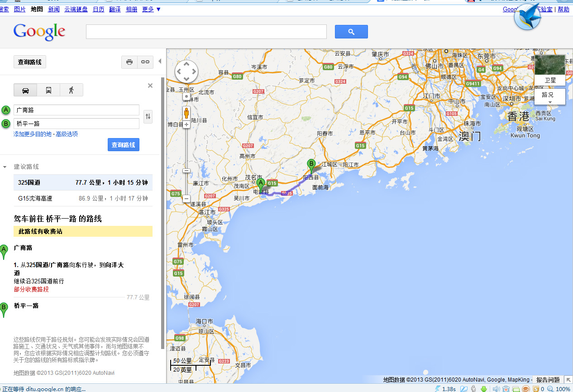This screenshot has width=573, height=392.
Task: Click the blue search magnifier button
Action: pyautogui.click(x=351, y=32)
